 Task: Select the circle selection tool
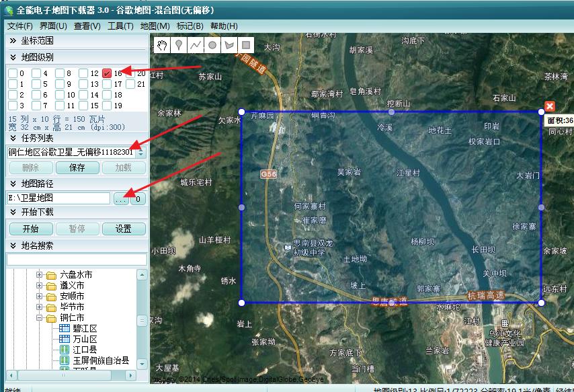[212, 45]
